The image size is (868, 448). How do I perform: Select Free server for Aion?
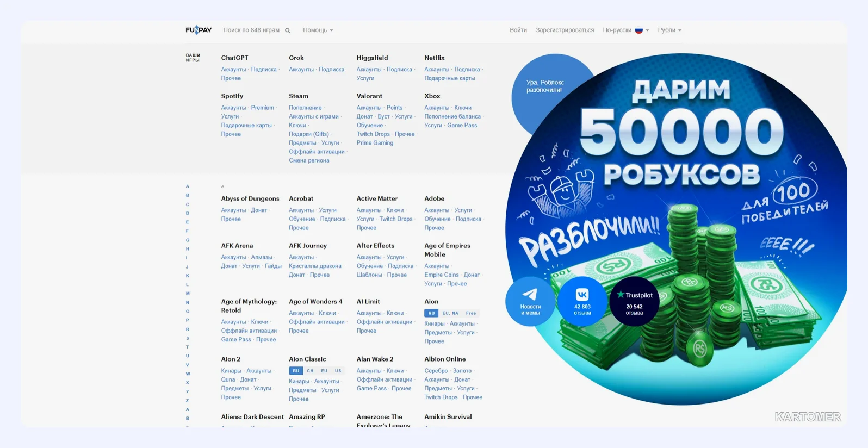[471, 313]
